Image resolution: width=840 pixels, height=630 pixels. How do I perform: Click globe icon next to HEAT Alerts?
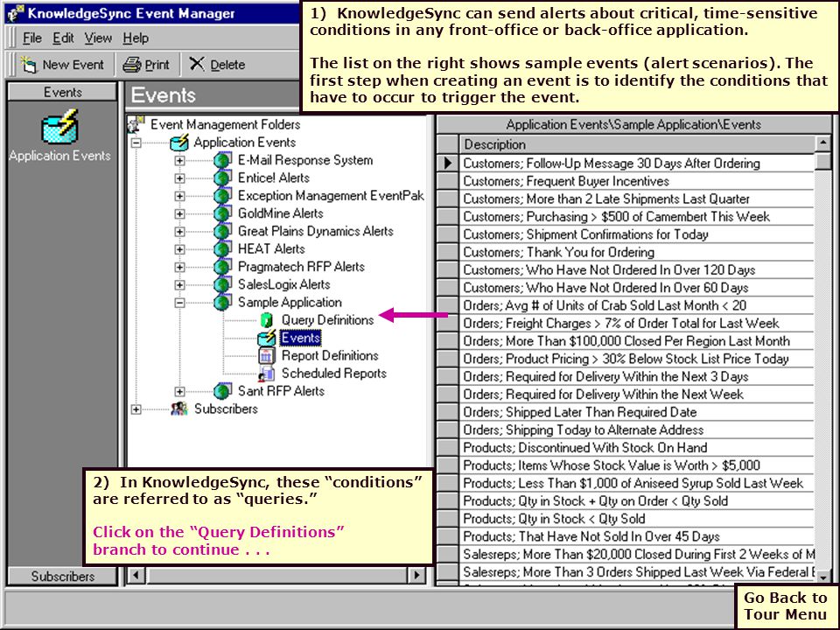[222, 248]
